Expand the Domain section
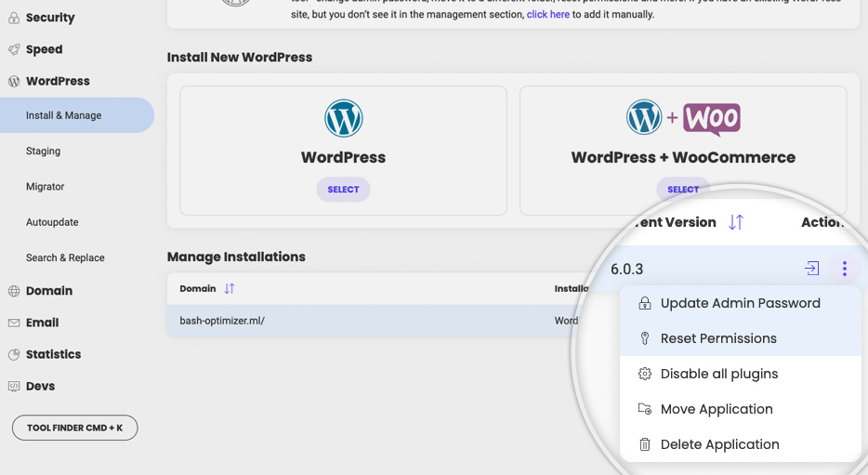The image size is (868, 475). (x=48, y=291)
